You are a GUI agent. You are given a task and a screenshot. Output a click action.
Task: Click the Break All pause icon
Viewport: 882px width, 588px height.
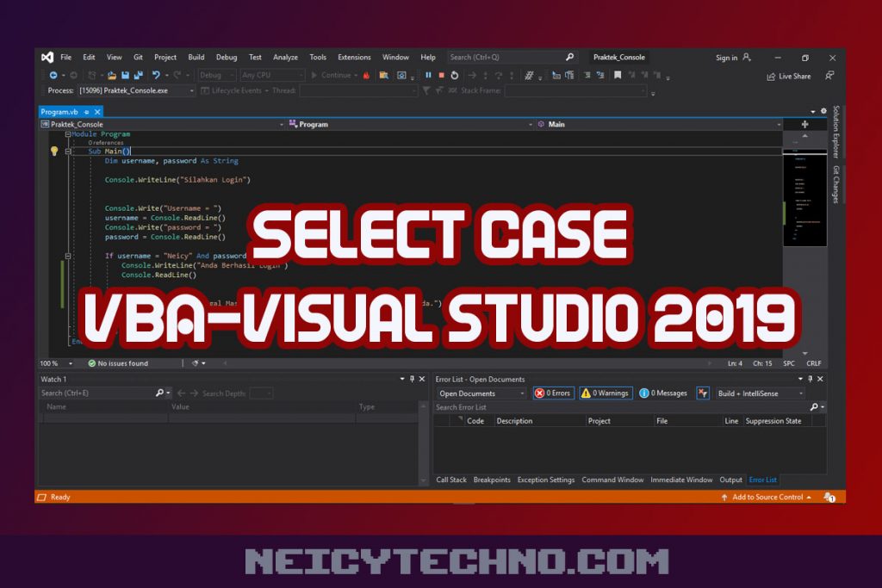pos(428,76)
